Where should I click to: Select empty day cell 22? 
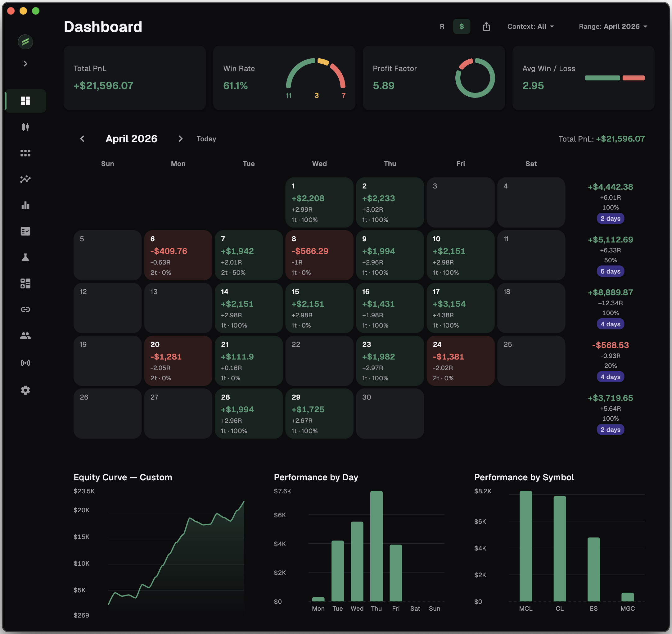tap(319, 360)
